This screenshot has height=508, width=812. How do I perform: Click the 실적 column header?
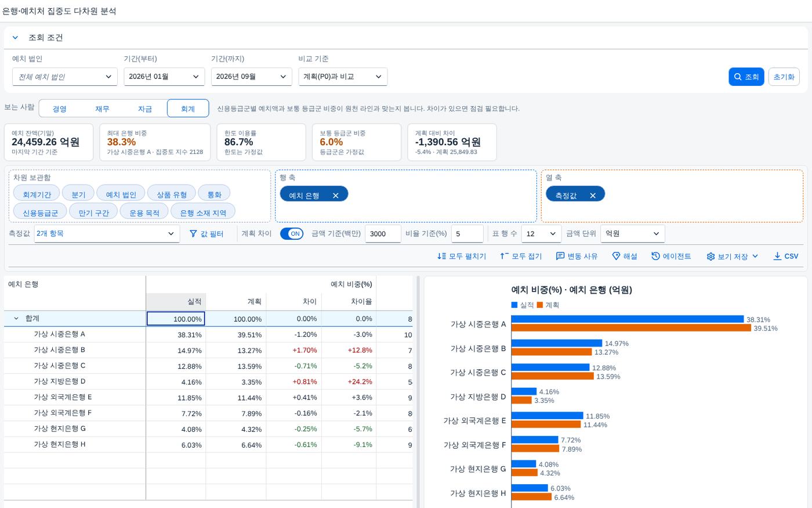[x=176, y=301]
